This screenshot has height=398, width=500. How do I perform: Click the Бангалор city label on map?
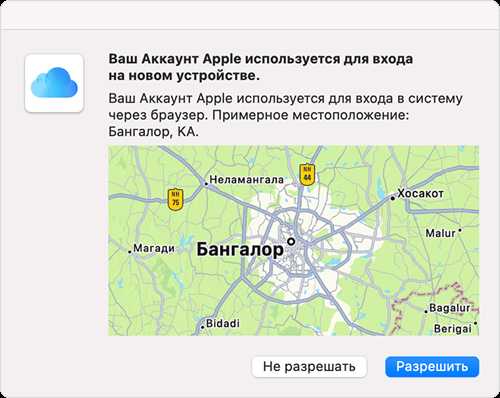[240, 250]
